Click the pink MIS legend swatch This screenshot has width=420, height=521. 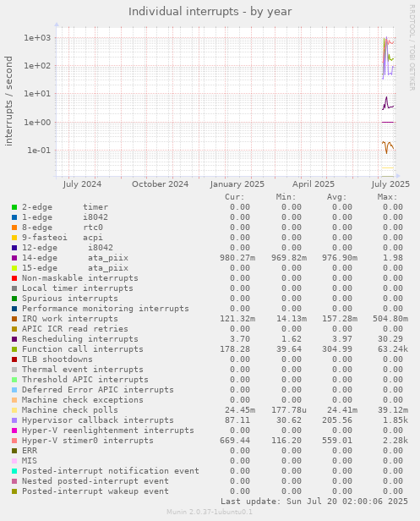[x=14, y=461]
